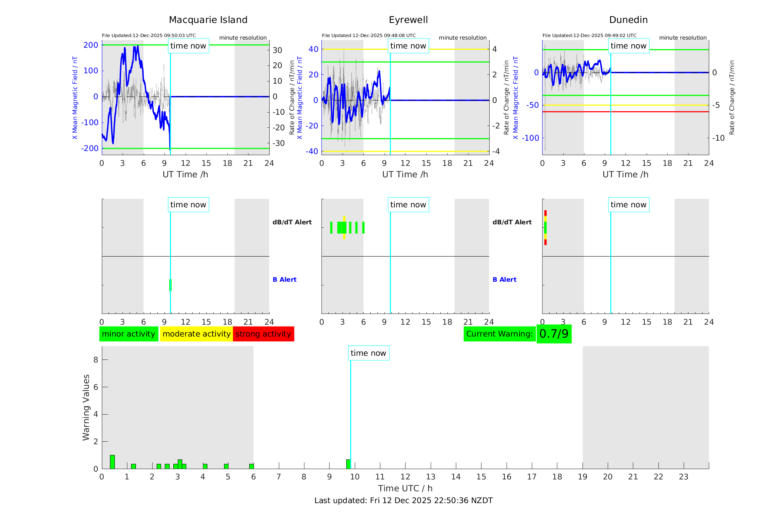Click the strong activity red legend box

pyautogui.click(x=263, y=334)
